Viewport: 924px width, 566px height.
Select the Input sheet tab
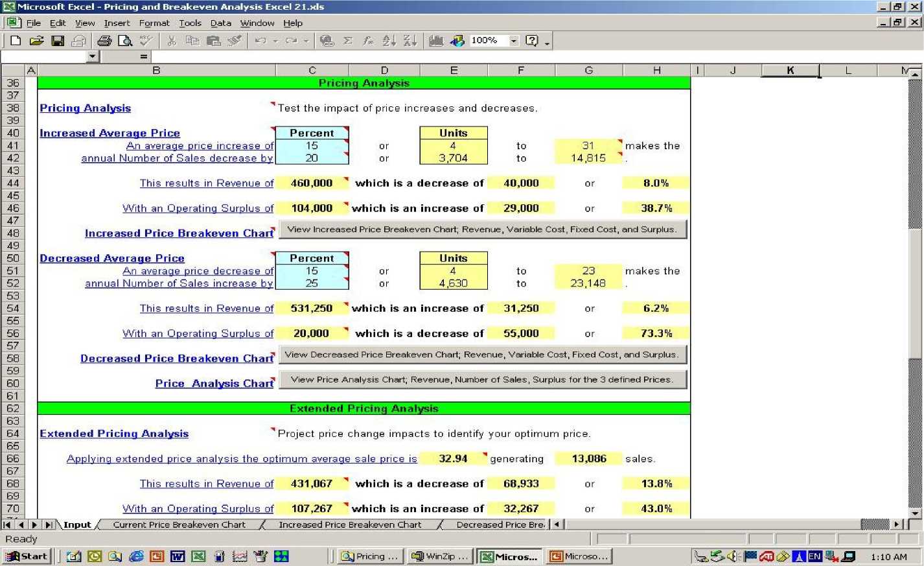tap(77, 525)
